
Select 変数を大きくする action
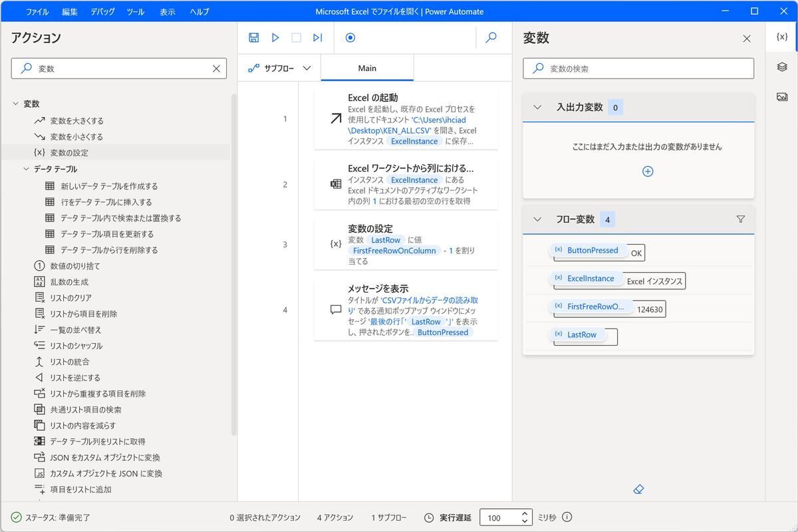76,121
